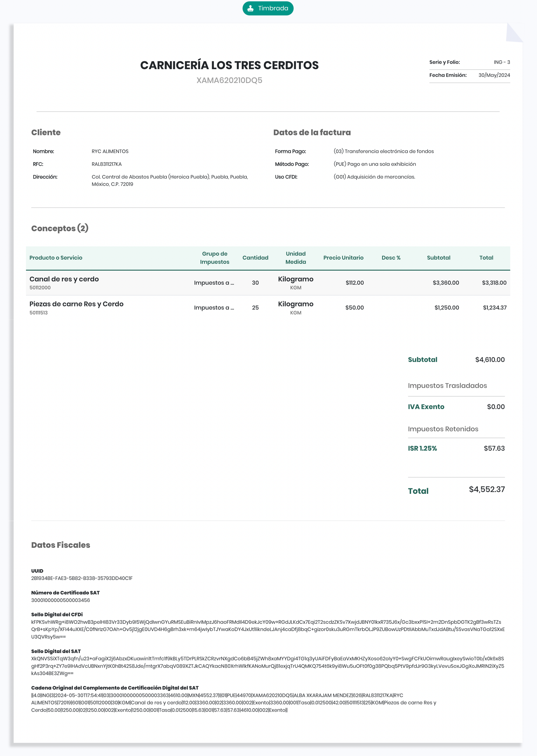Click the "Desc %" column header
This screenshot has height=756, width=537.
pyautogui.click(x=391, y=258)
